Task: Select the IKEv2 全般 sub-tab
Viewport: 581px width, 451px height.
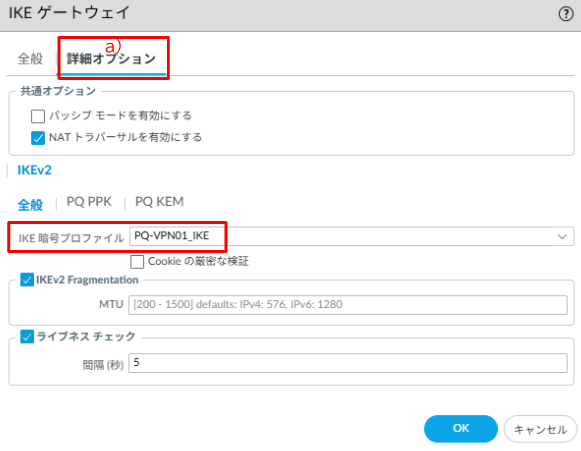Action: pos(30,205)
